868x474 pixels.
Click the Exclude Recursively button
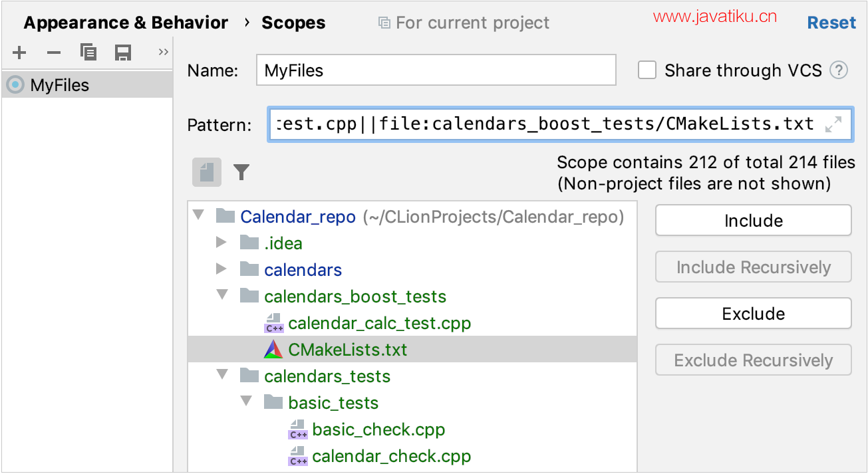753,360
